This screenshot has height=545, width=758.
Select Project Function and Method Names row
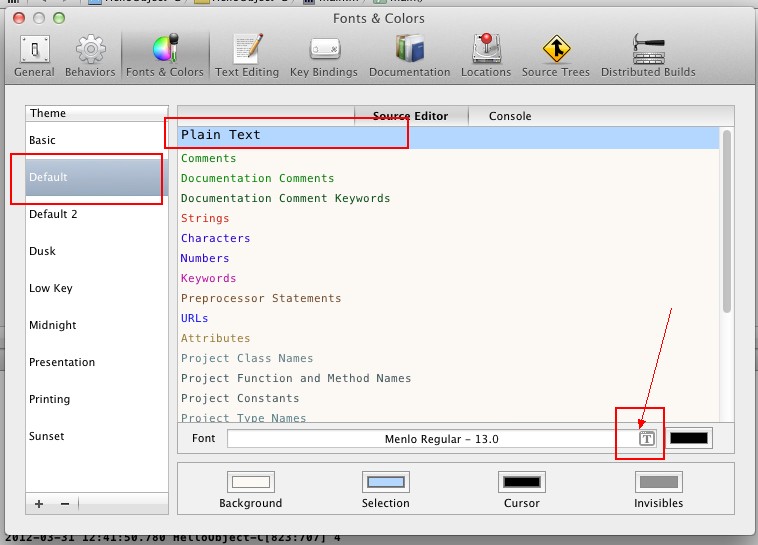coord(449,378)
